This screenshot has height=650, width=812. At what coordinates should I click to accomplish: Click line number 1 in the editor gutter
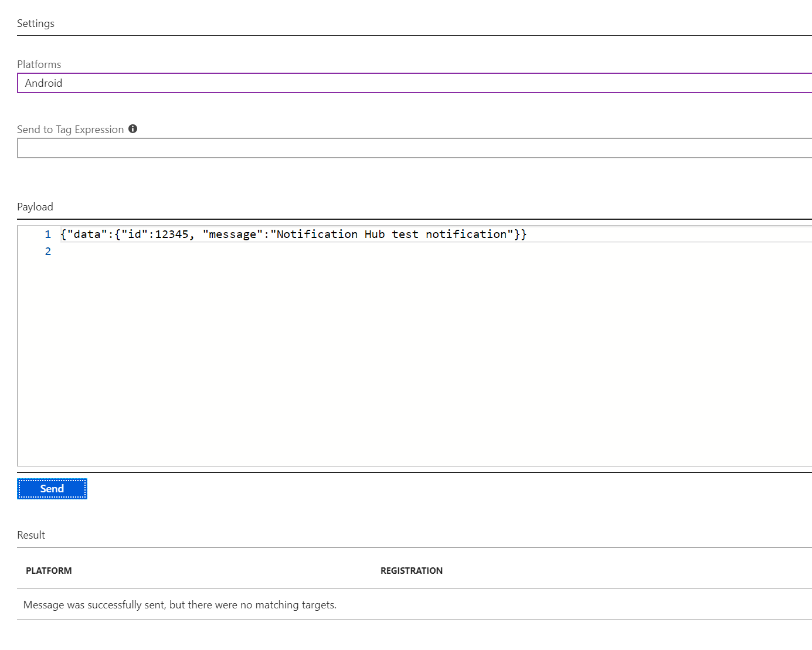tap(47, 234)
